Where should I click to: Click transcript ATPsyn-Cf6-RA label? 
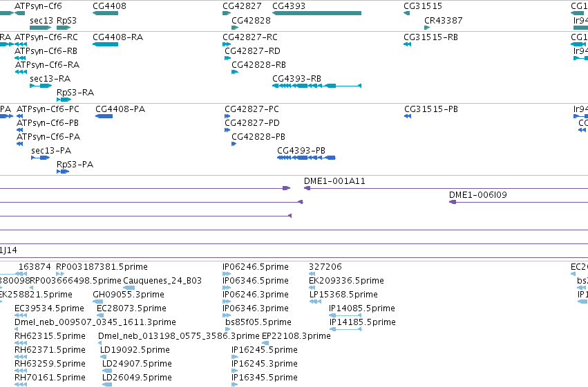(47, 65)
